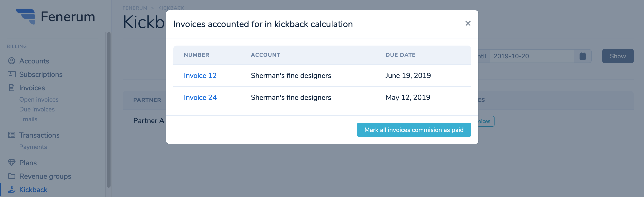Click the Subscriptions card icon
The image size is (644, 197).
click(11, 74)
